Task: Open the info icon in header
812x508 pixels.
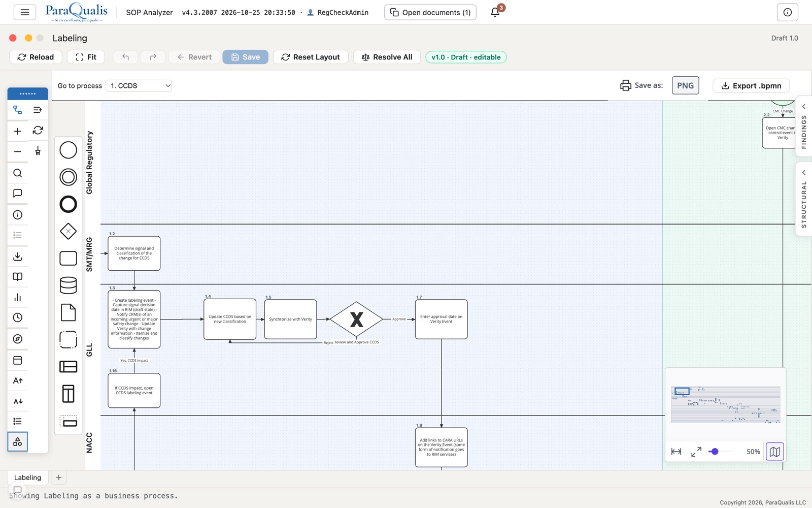Action: (x=787, y=12)
